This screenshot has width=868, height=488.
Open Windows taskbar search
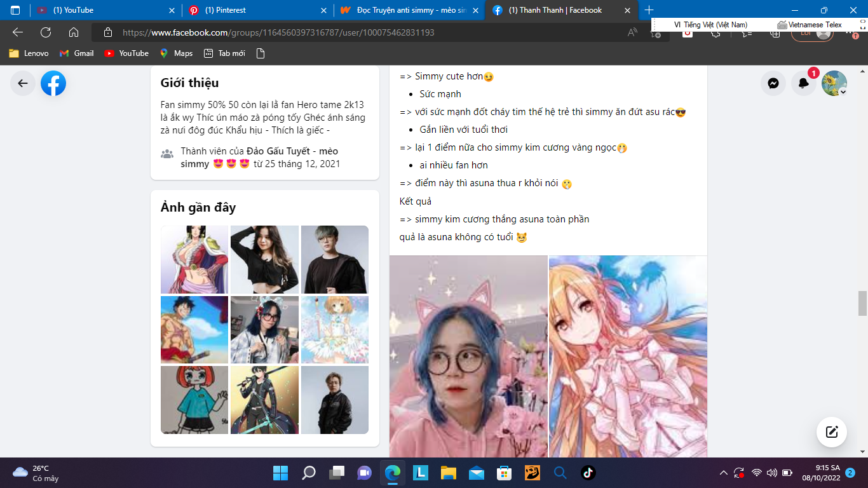[x=308, y=473]
